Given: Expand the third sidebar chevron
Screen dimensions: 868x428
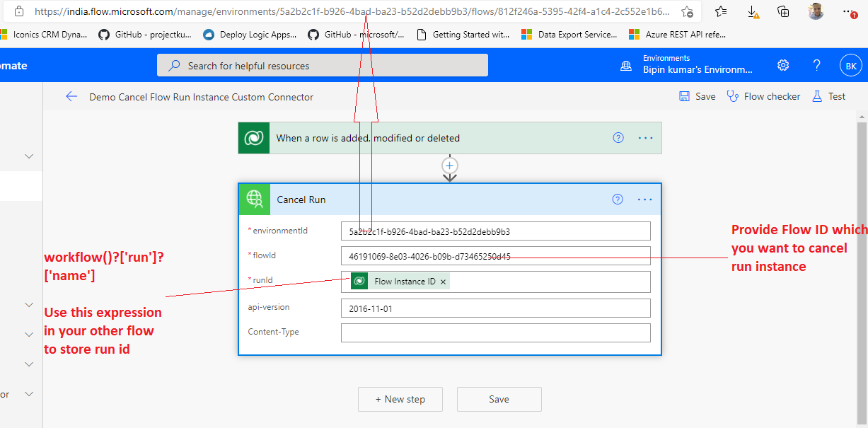Looking at the screenshot, I should pos(29,335).
